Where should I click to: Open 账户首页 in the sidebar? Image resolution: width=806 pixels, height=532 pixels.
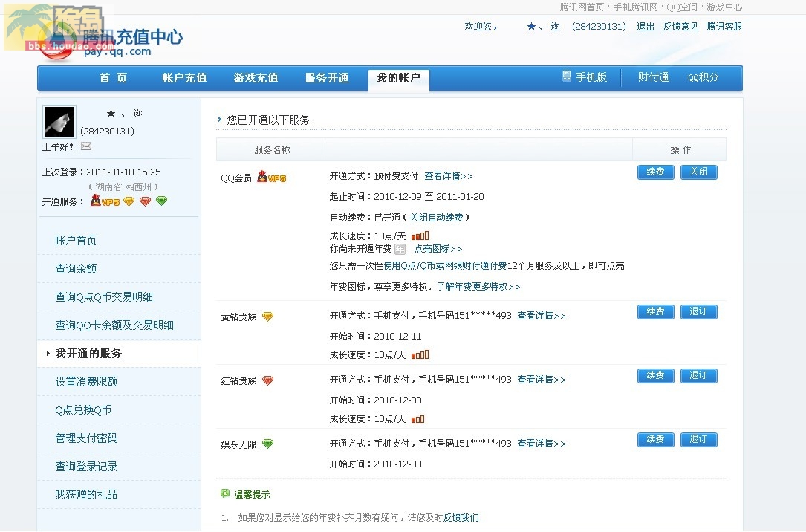[x=76, y=240]
